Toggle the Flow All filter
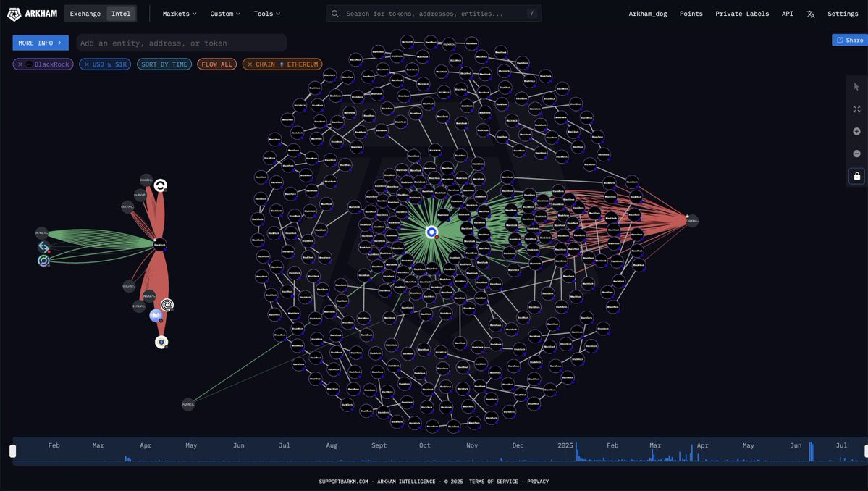 217,64
